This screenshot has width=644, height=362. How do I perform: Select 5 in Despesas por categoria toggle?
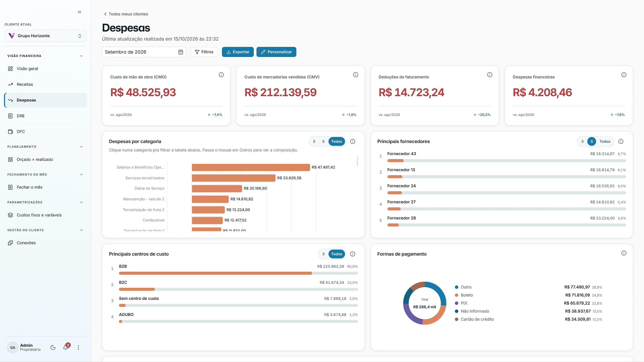pyautogui.click(x=323, y=141)
